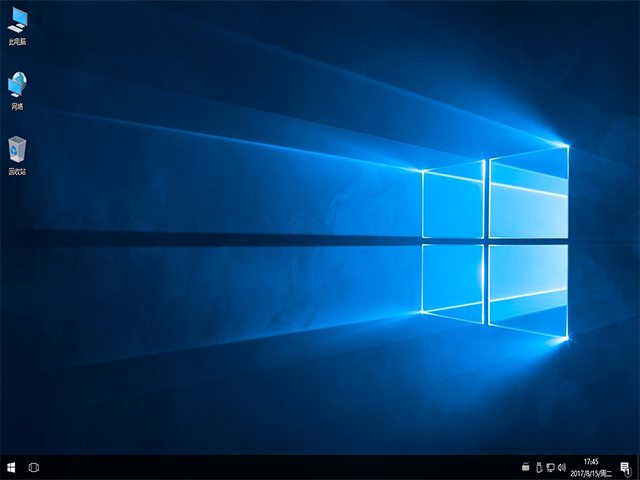Click the 网络 label text
Image resolution: width=640 pixels, height=480 pixels.
17,106
